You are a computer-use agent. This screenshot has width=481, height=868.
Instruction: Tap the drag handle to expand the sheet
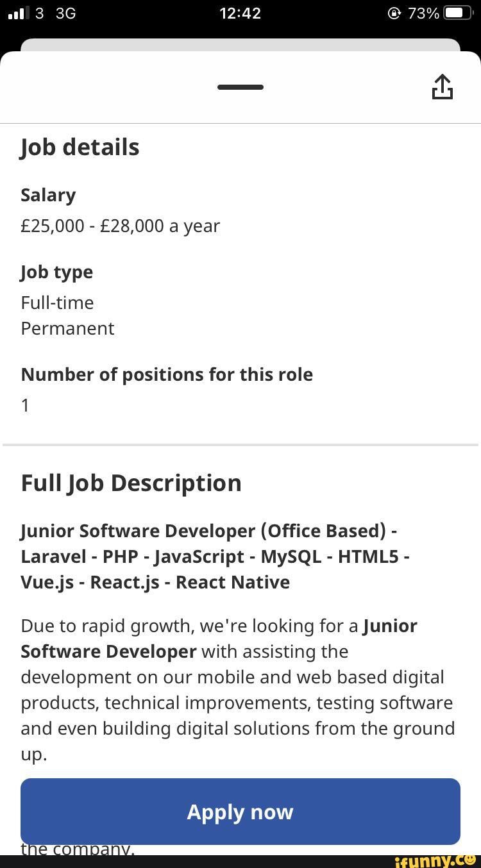[240, 87]
